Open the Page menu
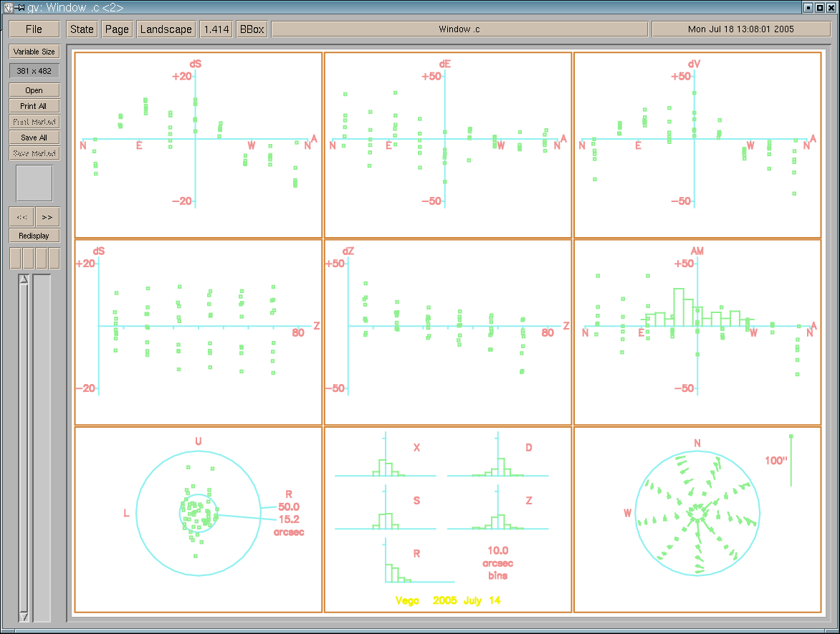 point(117,29)
